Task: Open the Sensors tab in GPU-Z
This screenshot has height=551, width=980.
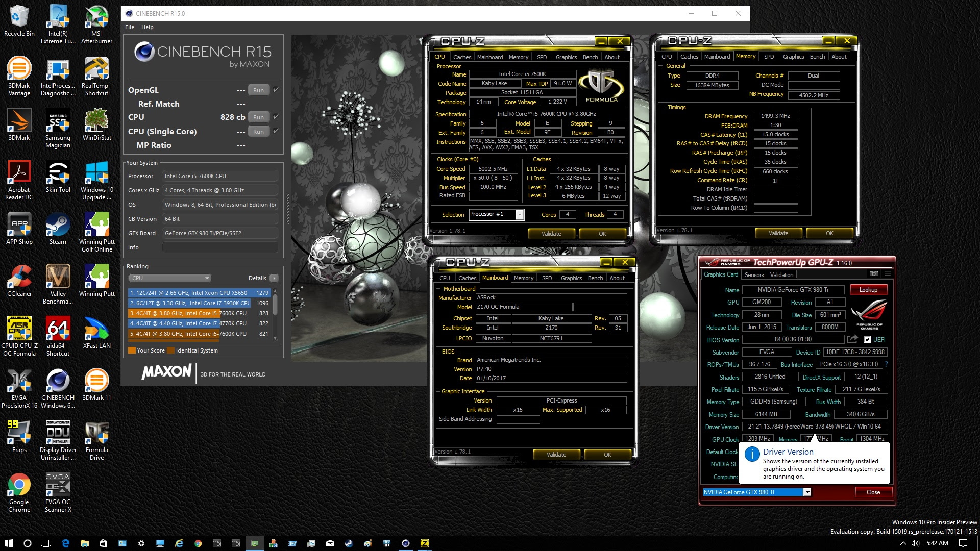Action: 754,275
